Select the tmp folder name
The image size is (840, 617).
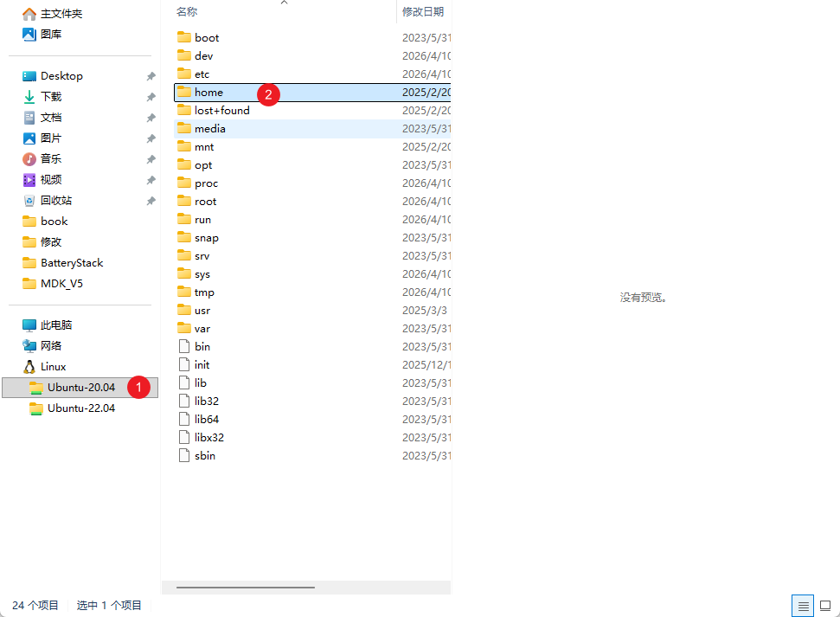click(x=204, y=292)
